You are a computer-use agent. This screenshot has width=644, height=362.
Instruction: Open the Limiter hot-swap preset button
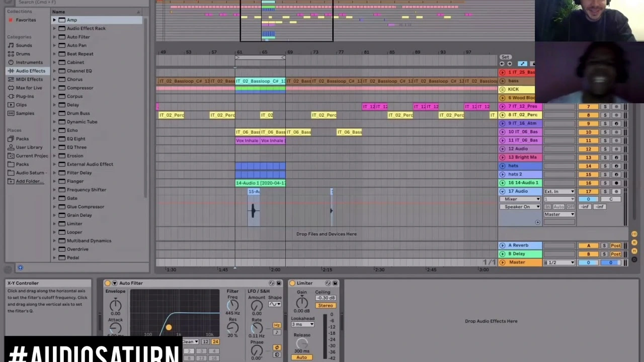(x=328, y=283)
